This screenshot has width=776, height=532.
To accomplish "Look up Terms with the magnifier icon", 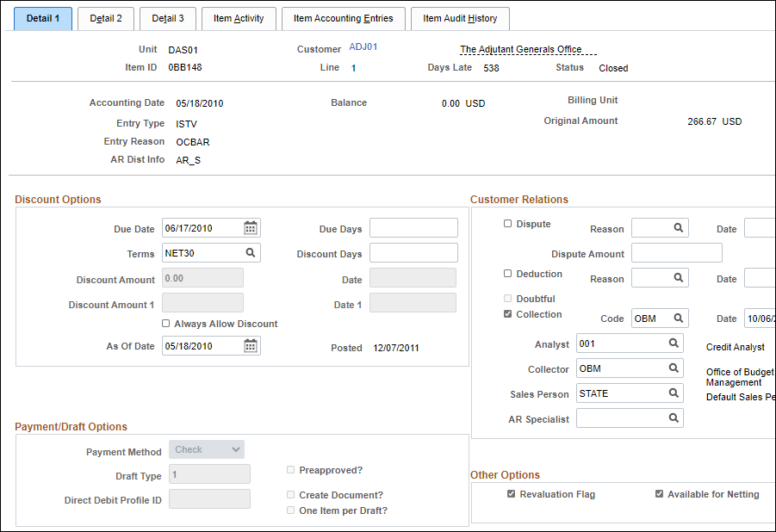I will 251,252.
